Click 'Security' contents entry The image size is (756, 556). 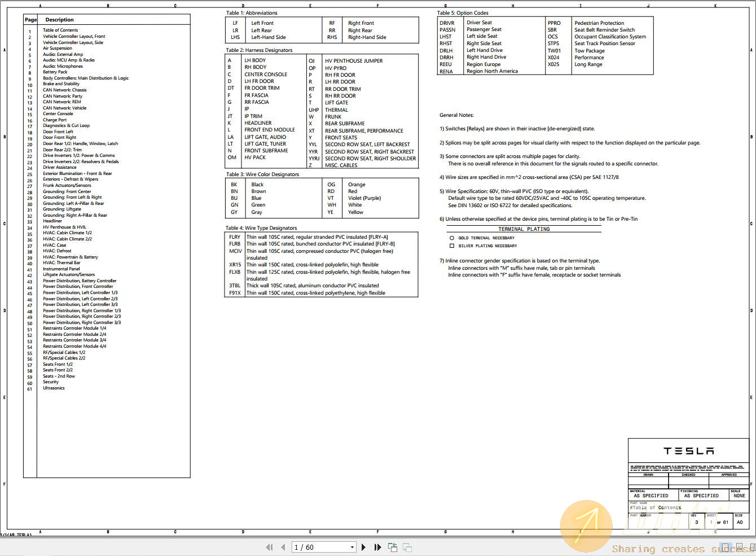point(51,382)
